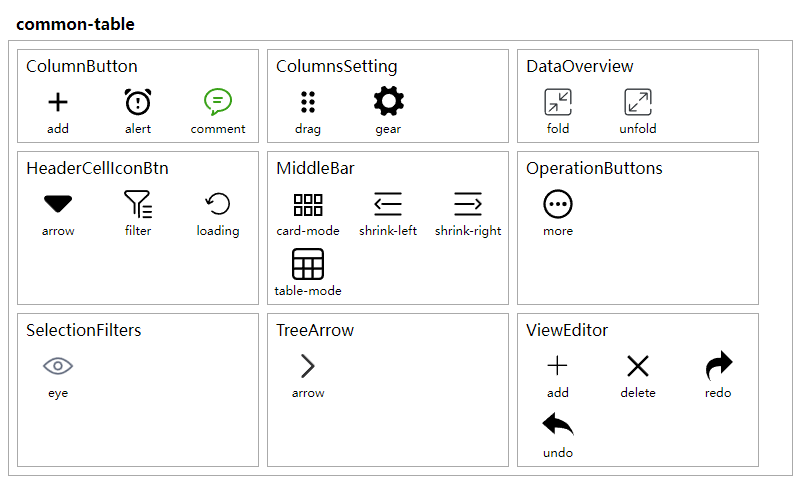This screenshot has height=494, width=801.
Task: Select the drag handle dots icon
Action: pos(308,102)
